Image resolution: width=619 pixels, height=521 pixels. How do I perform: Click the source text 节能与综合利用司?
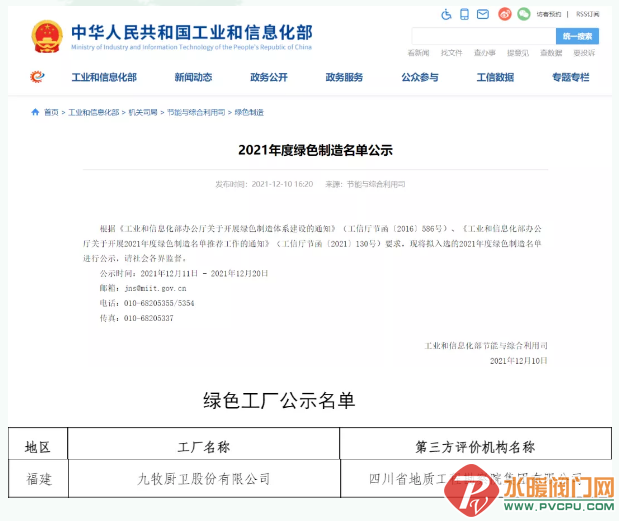point(376,184)
